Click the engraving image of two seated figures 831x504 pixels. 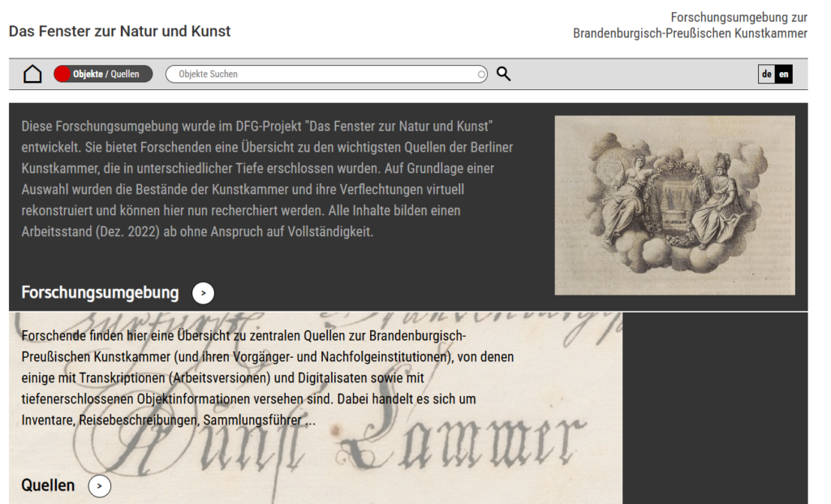pos(674,205)
